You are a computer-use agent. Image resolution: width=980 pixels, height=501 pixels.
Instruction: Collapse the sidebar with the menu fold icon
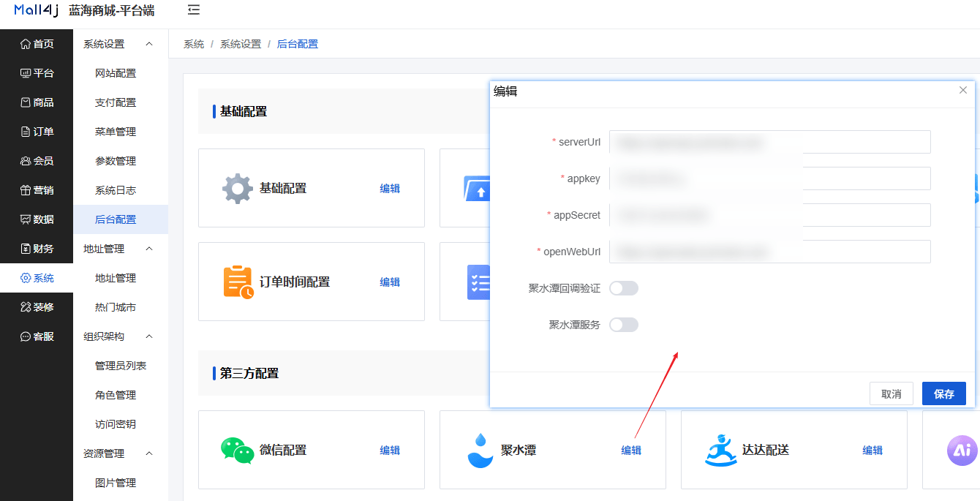click(x=194, y=10)
